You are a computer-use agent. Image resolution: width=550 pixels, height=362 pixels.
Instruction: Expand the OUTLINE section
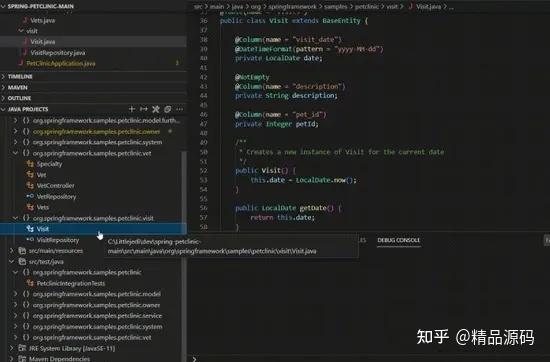[x=3, y=98]
